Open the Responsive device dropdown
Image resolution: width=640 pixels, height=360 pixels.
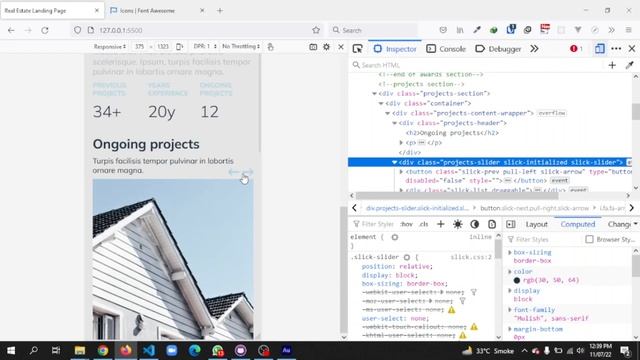tap(110, 47)
